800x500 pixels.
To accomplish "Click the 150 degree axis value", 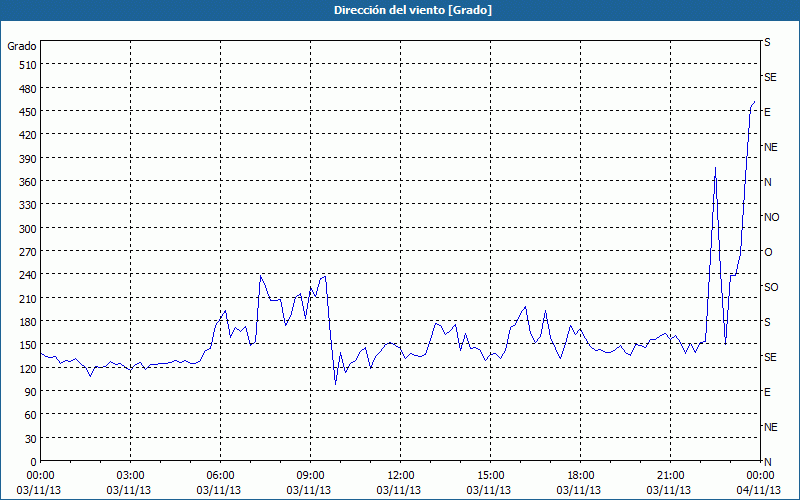I will point(28,345).
